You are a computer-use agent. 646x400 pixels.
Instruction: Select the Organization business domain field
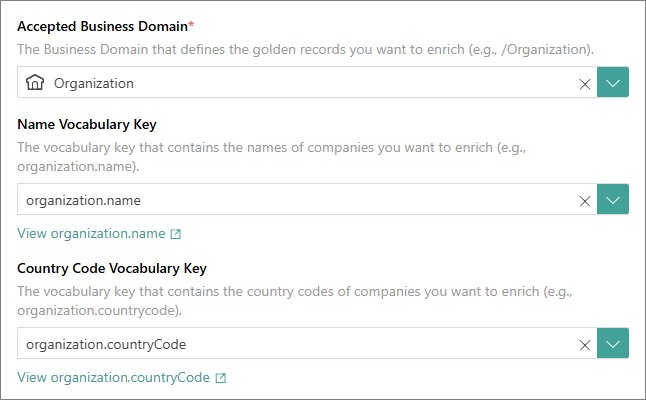pyautogui.click(x=307, y=82)
